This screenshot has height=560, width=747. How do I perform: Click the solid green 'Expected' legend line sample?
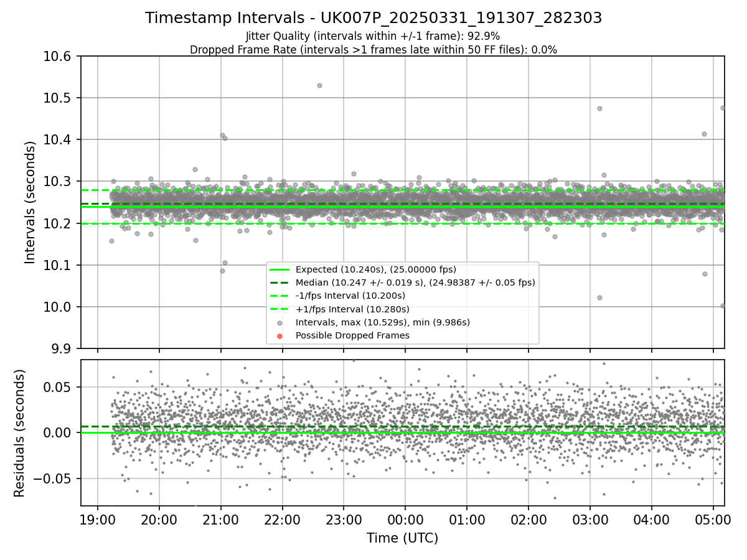point(280,269)
